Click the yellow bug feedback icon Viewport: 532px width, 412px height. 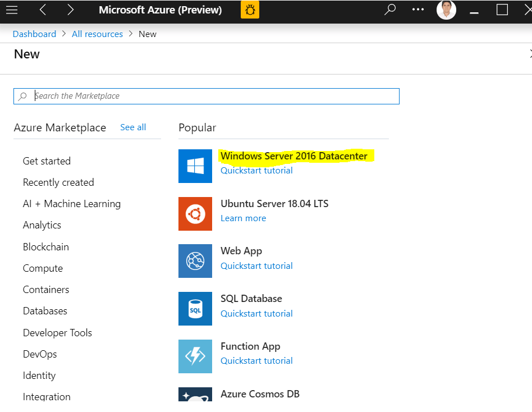(250, 10)
